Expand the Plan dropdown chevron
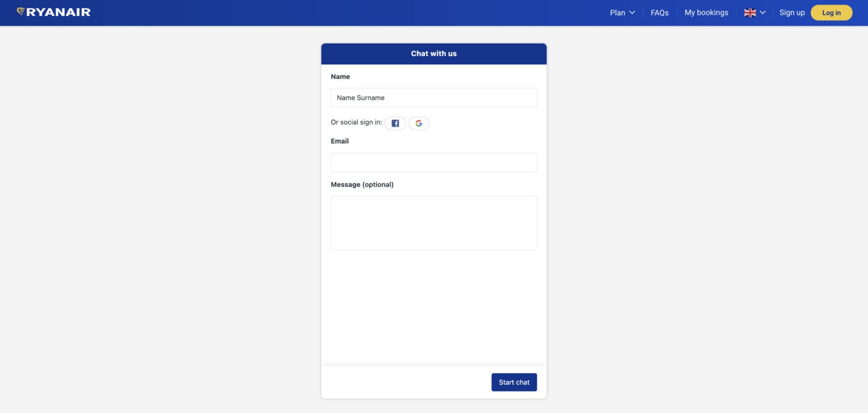The height and width of the screenshot is (413, 868). (x=632, y=12)
